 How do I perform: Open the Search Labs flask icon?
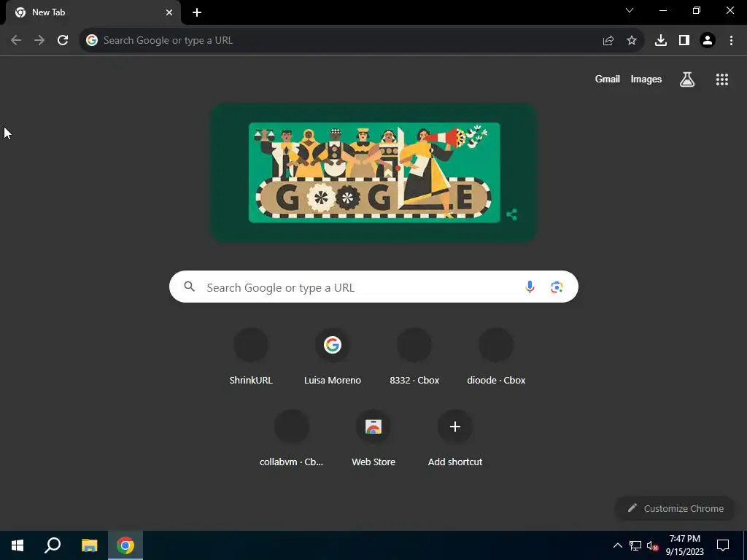687,79
